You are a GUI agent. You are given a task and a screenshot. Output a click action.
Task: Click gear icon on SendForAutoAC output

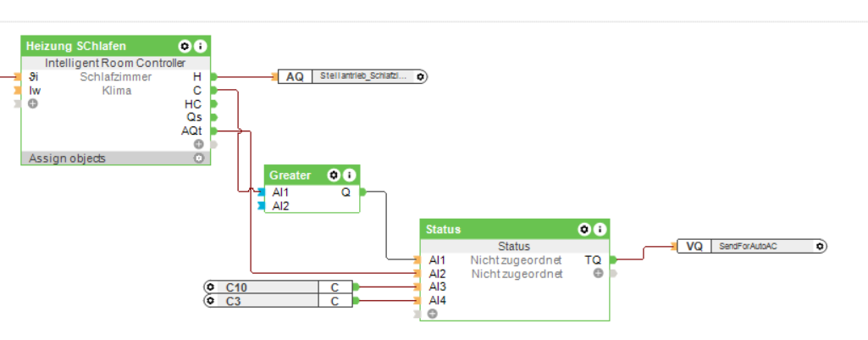tap(820, 246)
